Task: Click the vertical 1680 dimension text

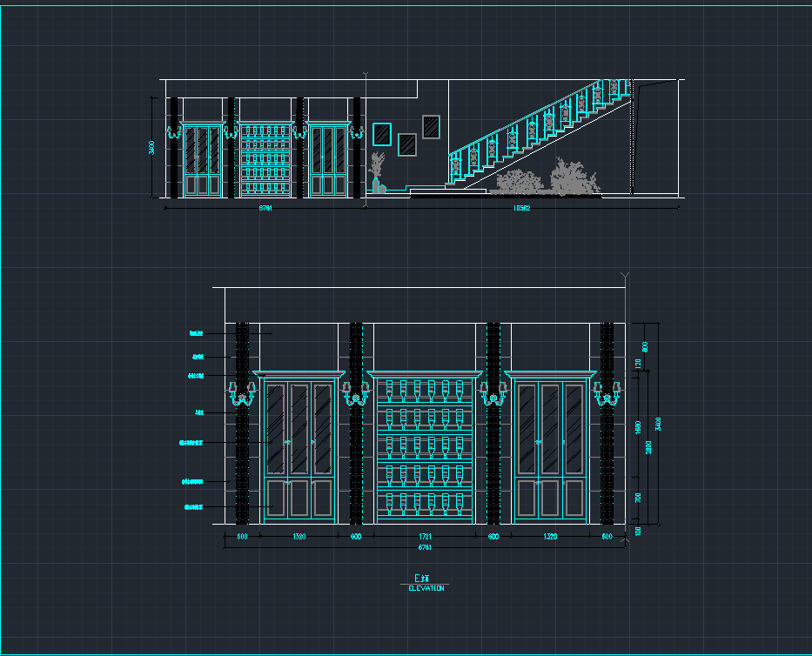Action: coord(638,427)
